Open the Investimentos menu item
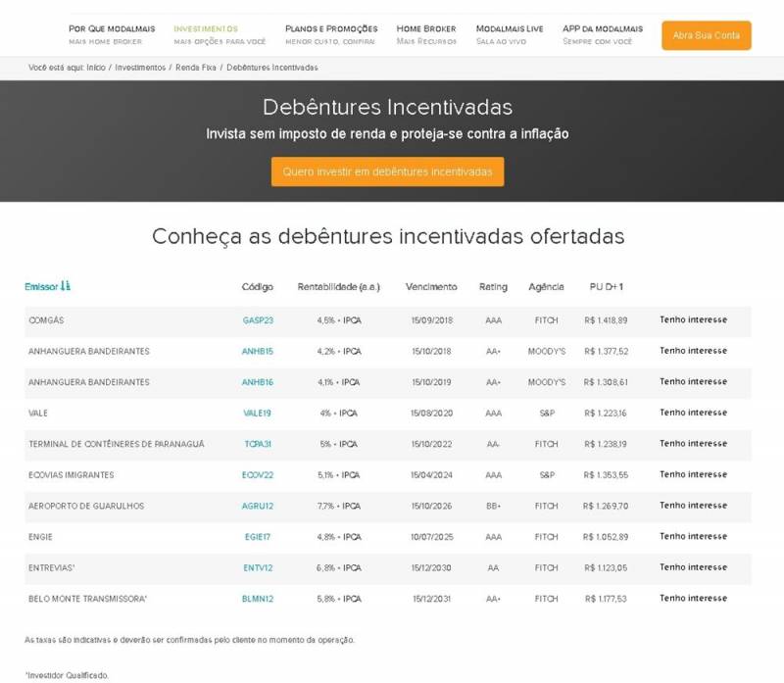The height and width of the screenshot is (683, 784). 220,34
